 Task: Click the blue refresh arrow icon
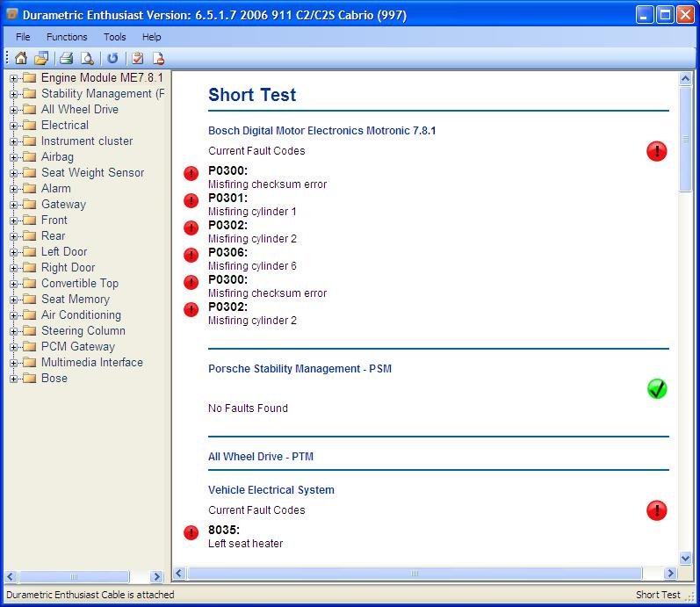112,58
